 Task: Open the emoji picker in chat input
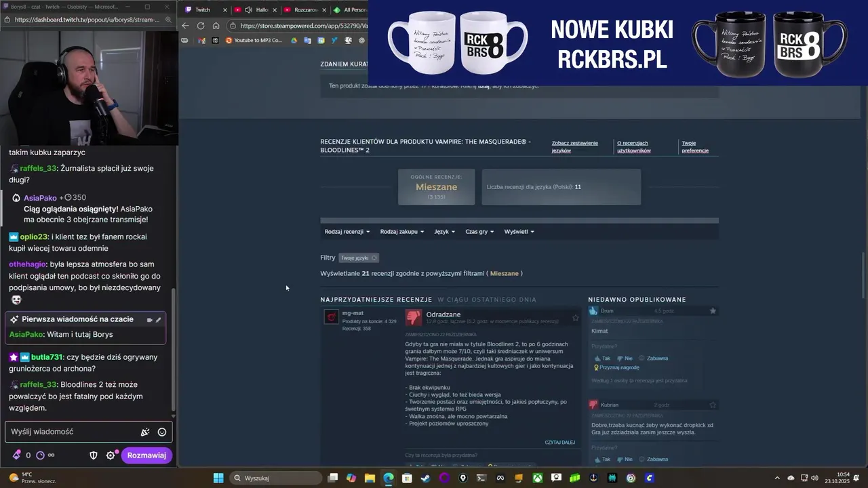[x=162, y=432]
